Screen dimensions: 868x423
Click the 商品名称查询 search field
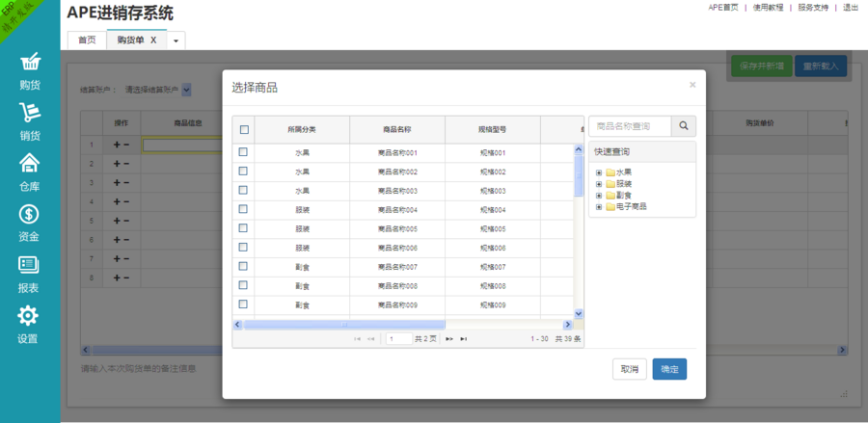[630, 126]
